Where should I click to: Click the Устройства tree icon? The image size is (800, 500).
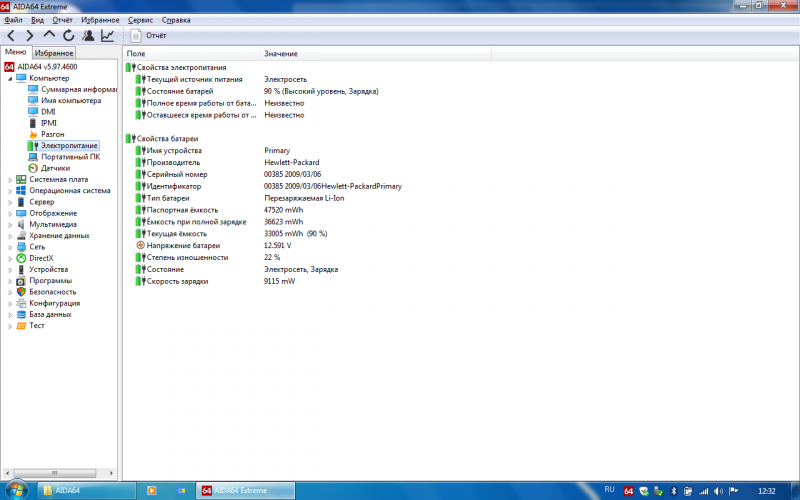21,269
